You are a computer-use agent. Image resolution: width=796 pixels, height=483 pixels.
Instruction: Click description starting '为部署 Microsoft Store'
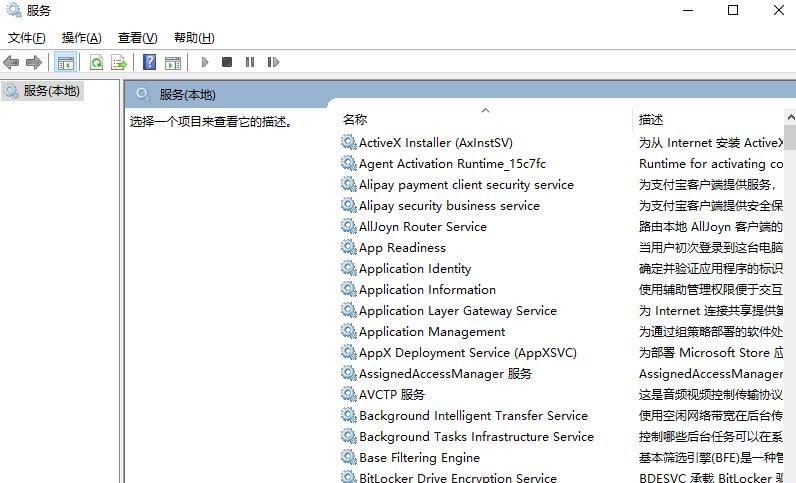[711, 352]
